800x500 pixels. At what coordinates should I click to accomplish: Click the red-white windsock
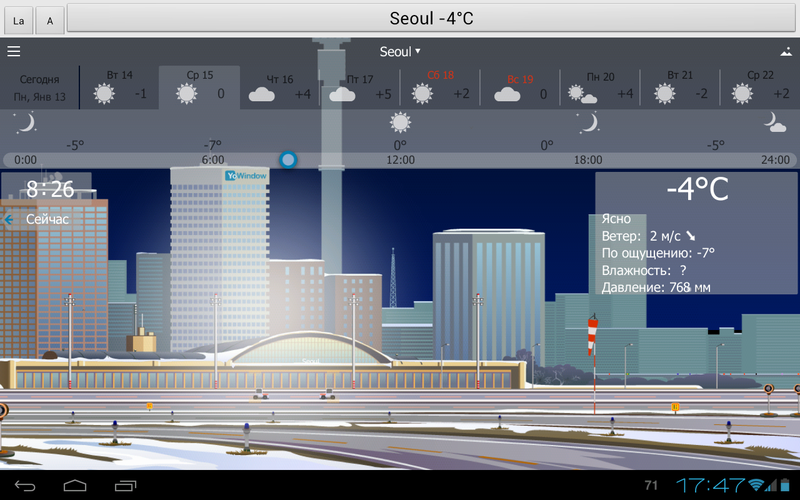pos(592,335)
